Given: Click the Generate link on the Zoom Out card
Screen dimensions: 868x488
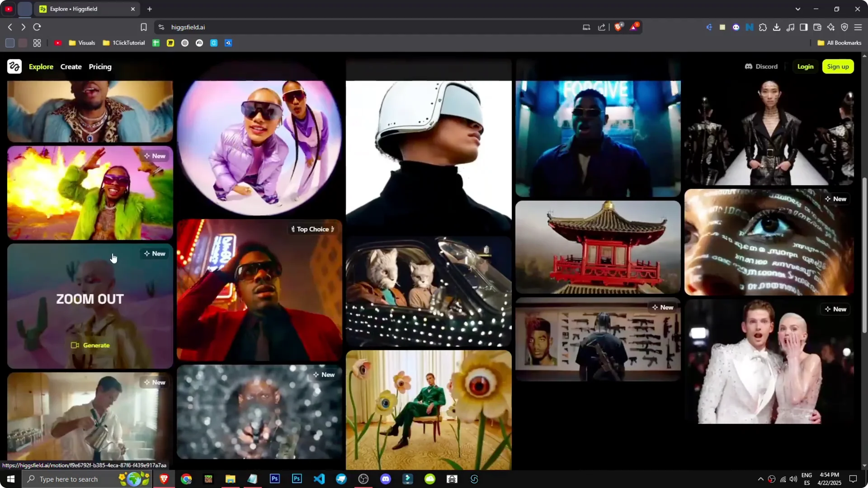Looking at the screenshot, I should (90, 345).
